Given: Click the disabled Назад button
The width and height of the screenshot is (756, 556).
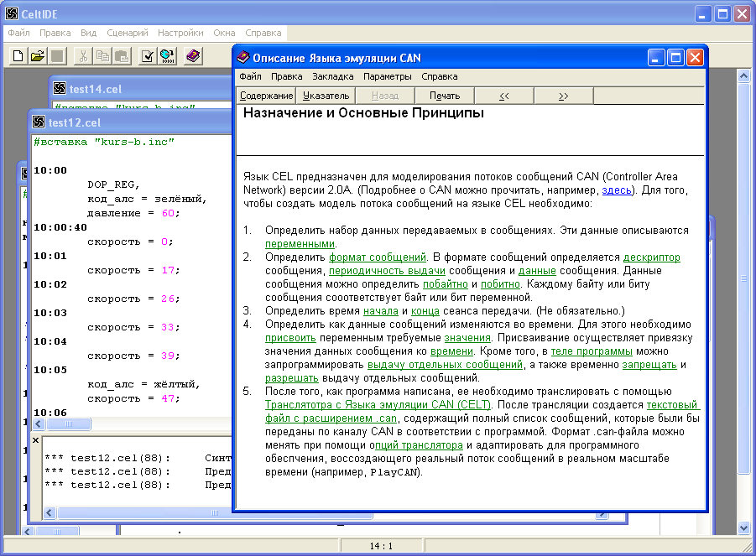Looking at the screenshot, I should click(x=385, y=96).
